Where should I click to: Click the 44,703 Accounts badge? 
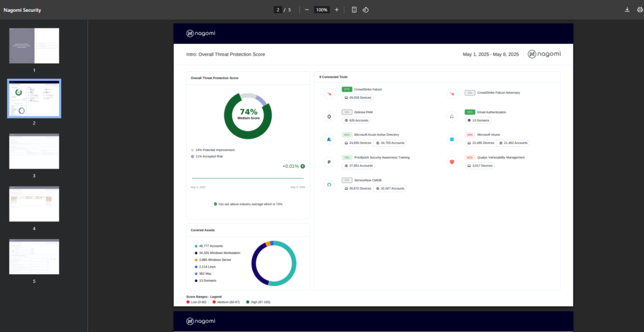pos(390,143)
